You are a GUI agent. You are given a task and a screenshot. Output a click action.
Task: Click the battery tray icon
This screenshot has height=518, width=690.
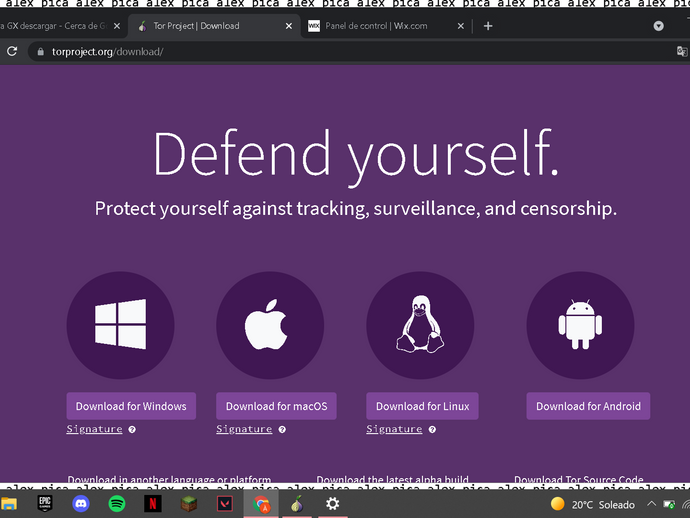click(x=669, y=504)
